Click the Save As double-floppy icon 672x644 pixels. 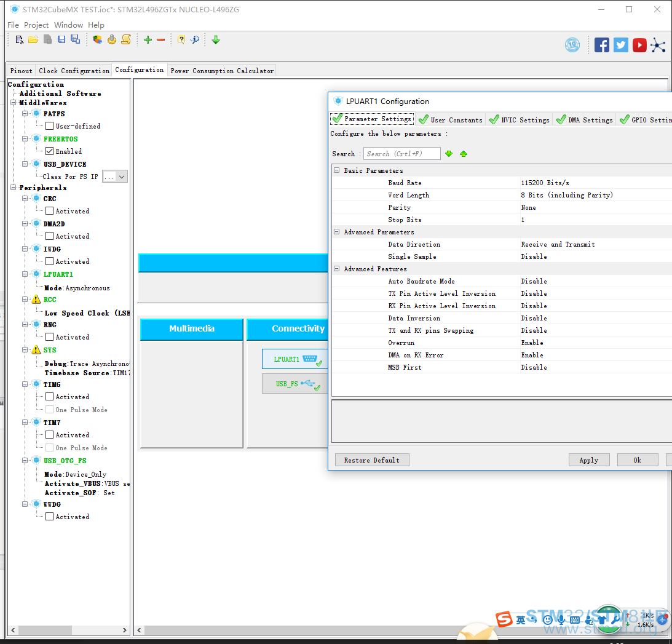tap(76, 39)
